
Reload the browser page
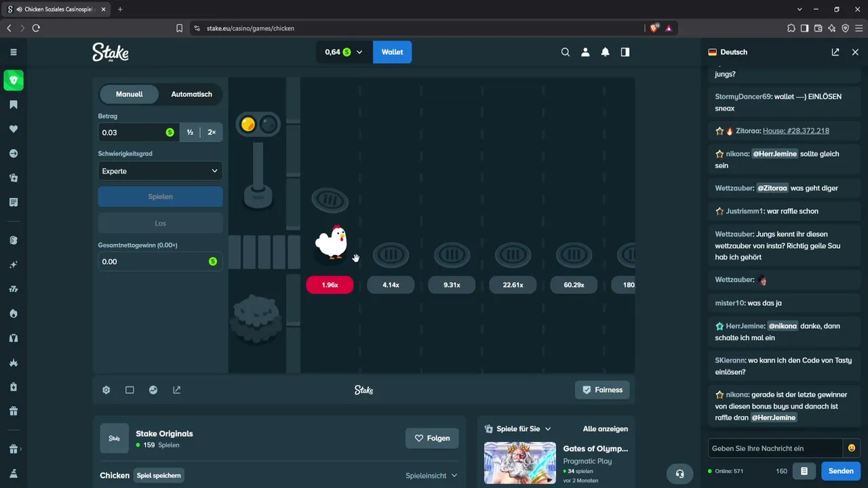coord(36,28)
